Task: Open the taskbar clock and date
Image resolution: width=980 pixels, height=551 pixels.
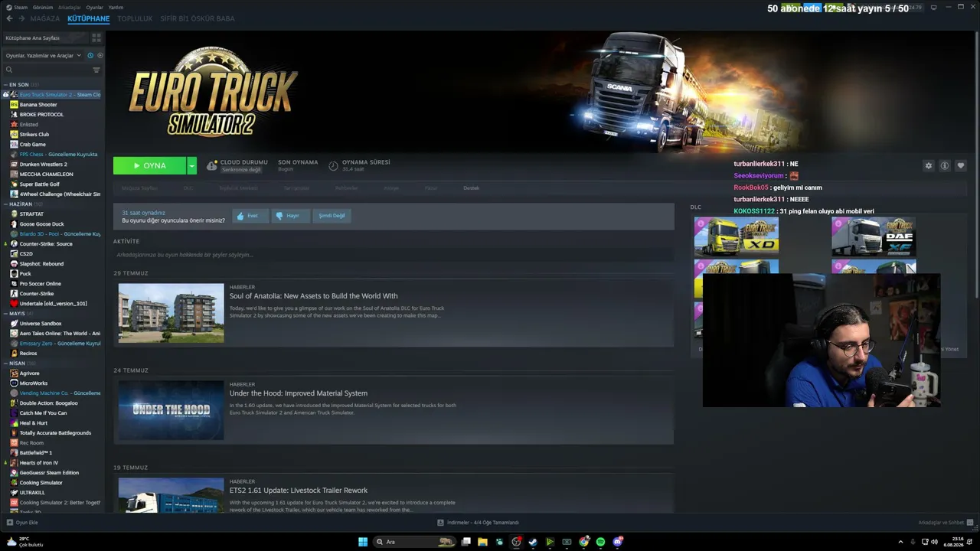Action: (x=952, y=542)
